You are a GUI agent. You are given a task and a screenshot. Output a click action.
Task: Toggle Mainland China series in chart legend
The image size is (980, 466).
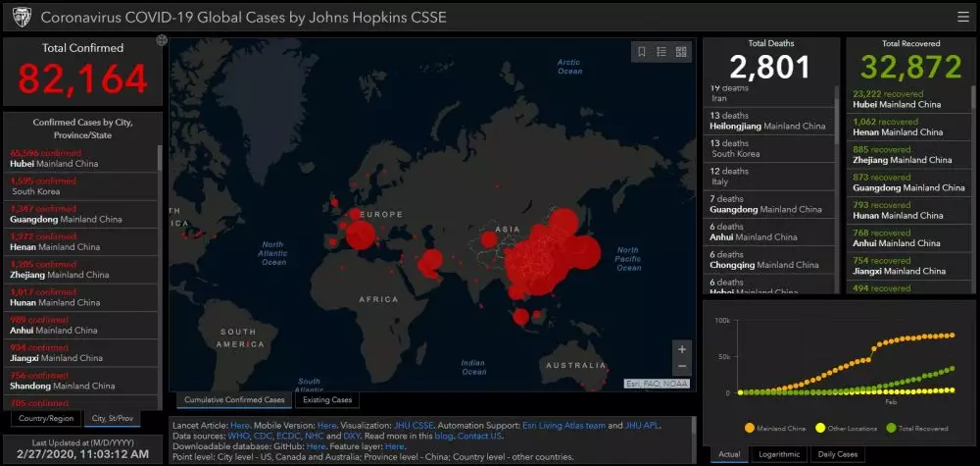(x=775, y=429)
